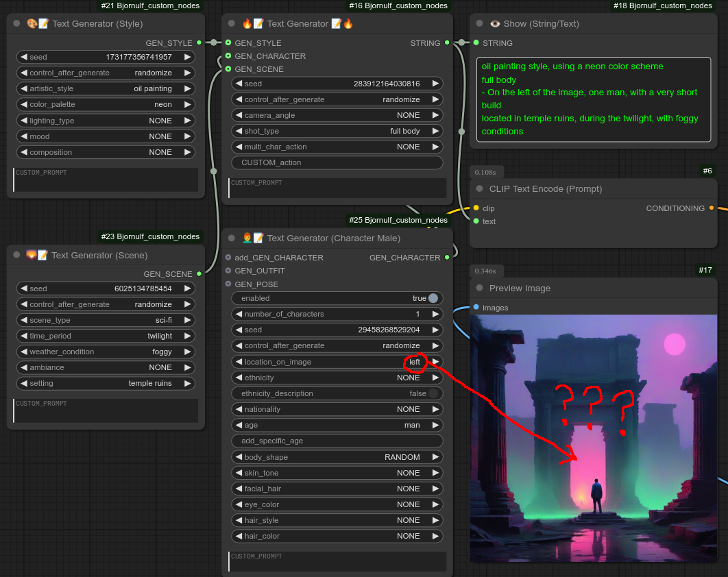This screenshot has width=728, height=577.
Task: Click the GEN_STYLE output connector on Style node
Action: [x=199, y=43]
